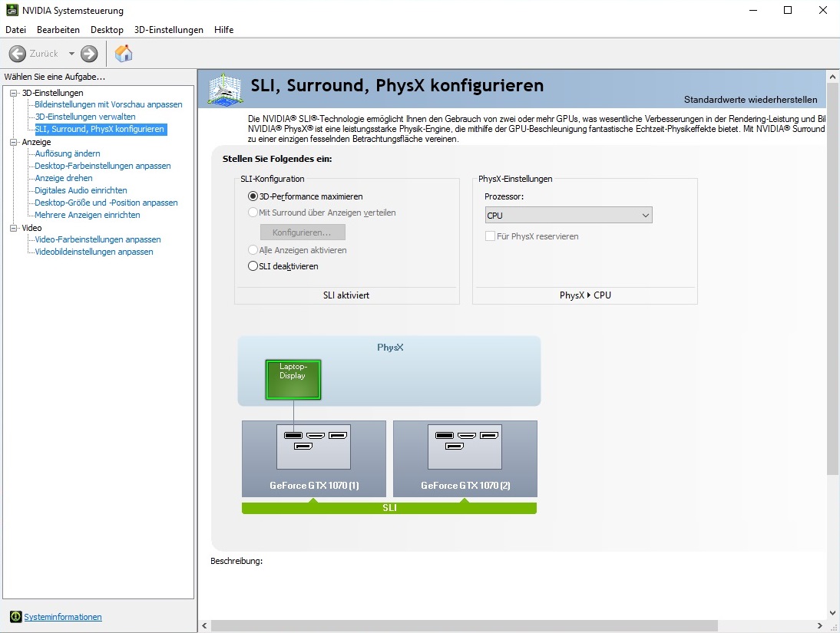Select 3D-Performance maximieren radio button
This screenshot has width=840, height=633.
tap(253, 196)
